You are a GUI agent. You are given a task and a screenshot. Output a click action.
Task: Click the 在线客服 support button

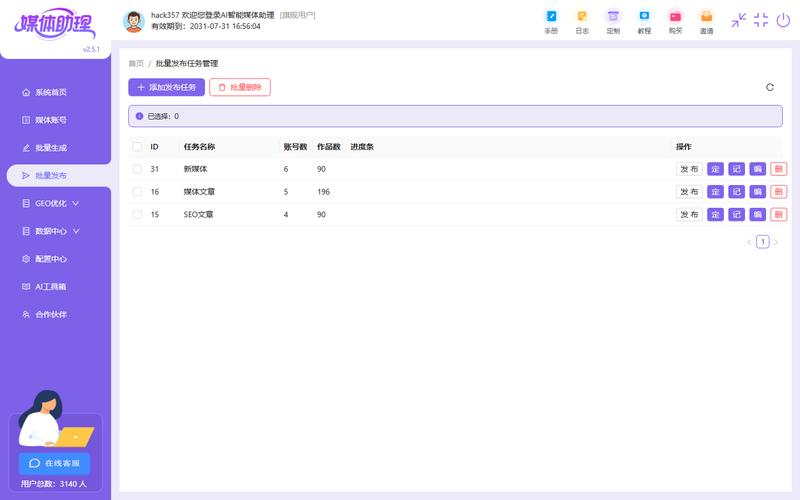[54, 463]
